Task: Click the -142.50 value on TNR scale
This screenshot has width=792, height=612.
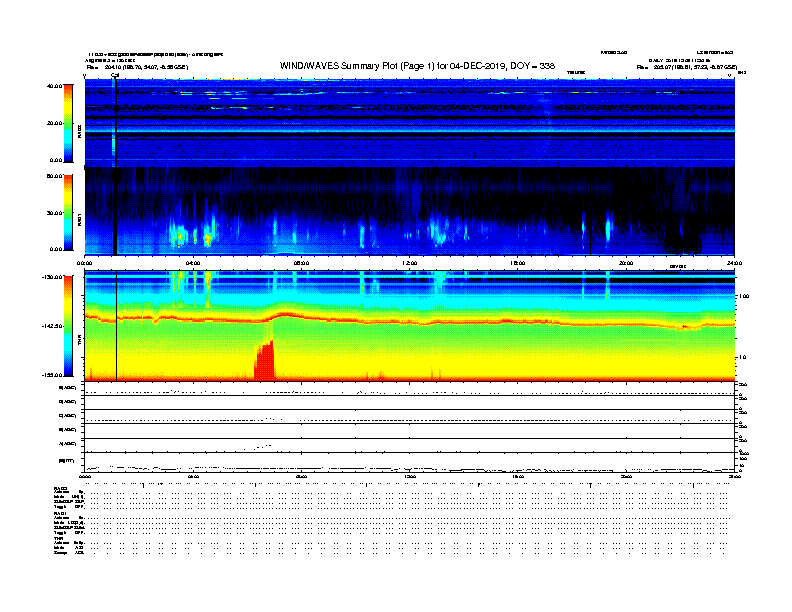Action: (51, 326)
